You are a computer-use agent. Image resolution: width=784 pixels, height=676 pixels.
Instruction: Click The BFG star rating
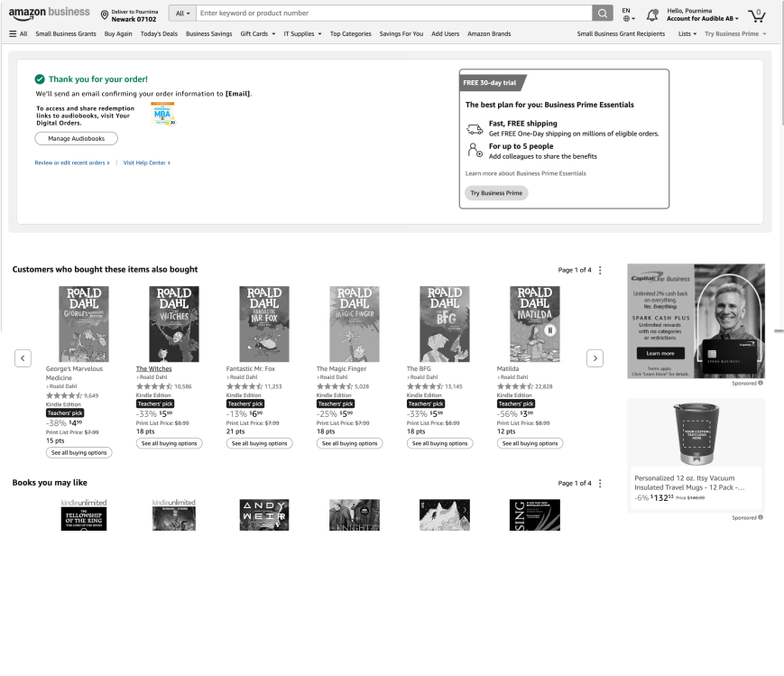pos(425,387)
